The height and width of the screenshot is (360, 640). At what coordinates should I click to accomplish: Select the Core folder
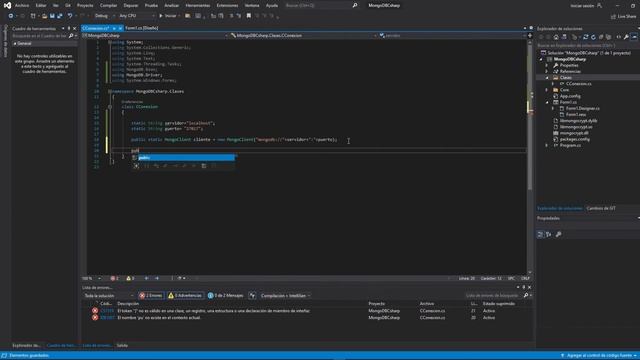point(564,90)
